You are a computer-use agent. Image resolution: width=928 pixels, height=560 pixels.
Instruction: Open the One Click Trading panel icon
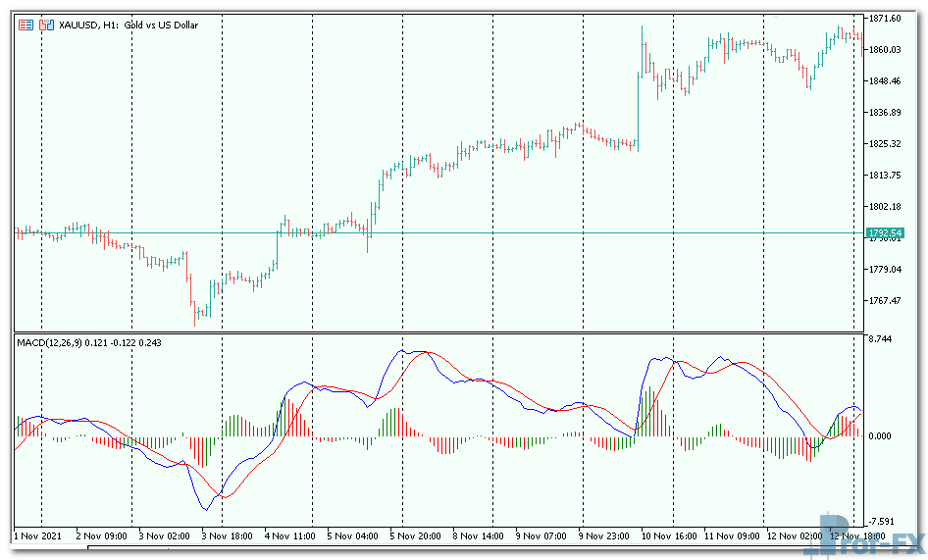pos(26,25)
